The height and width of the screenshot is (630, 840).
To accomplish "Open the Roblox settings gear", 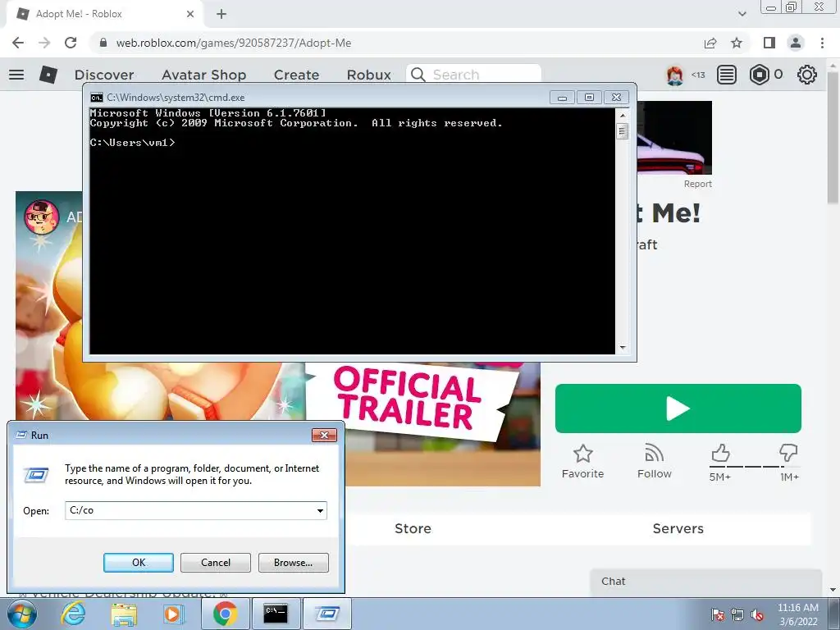I will pos(807,75).
